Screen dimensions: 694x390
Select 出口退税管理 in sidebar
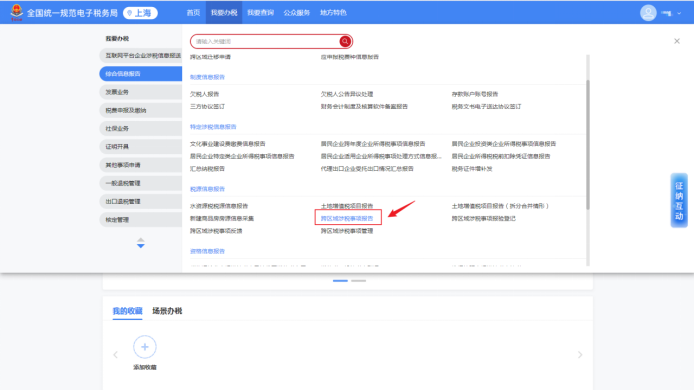click(x=141, y=201)
